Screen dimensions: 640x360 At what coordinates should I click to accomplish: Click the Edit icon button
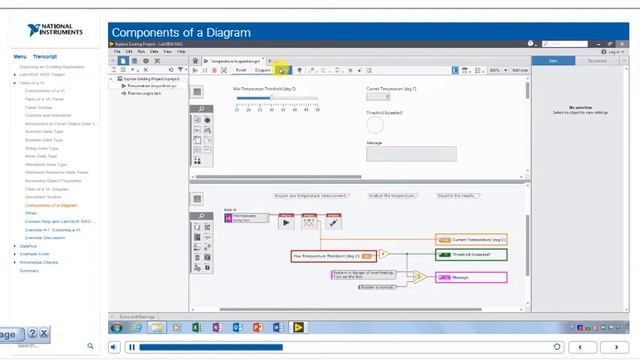pos(520,70)
